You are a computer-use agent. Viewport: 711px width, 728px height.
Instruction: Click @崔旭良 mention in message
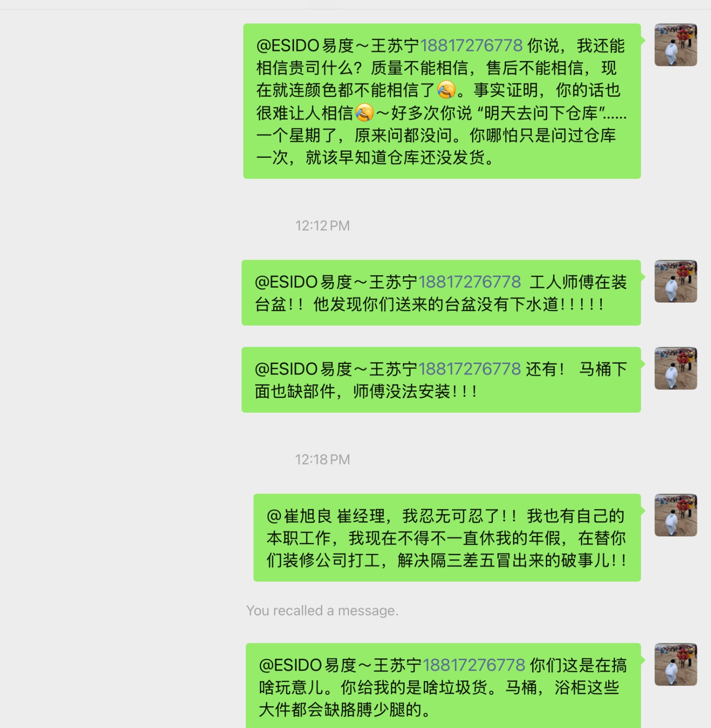tap(299, 516)
